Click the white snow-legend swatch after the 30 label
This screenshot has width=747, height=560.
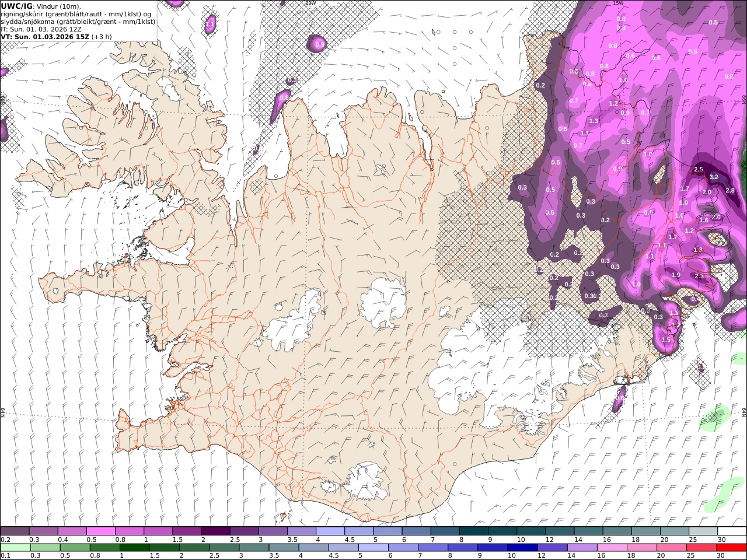[732, 531]
